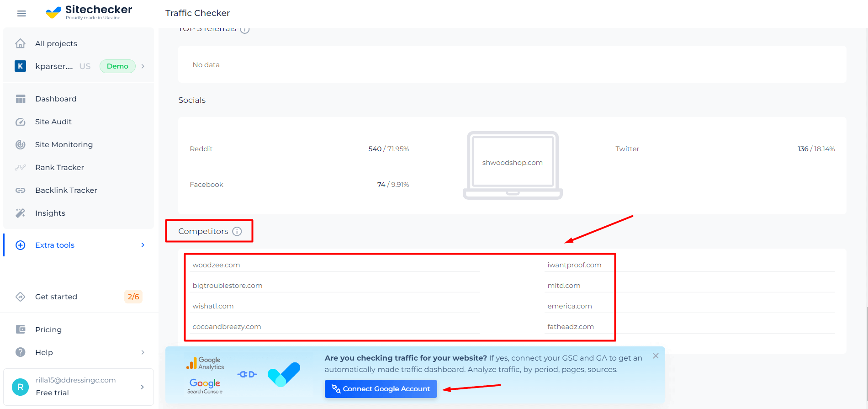Open competitor emerica.com
The width and height of the screenshot is (868, 409).
570,306
